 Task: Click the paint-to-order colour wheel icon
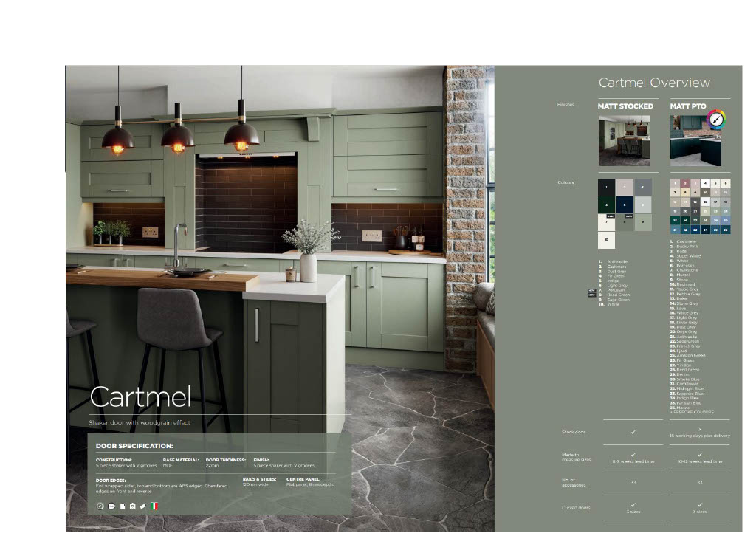point(716,120)
